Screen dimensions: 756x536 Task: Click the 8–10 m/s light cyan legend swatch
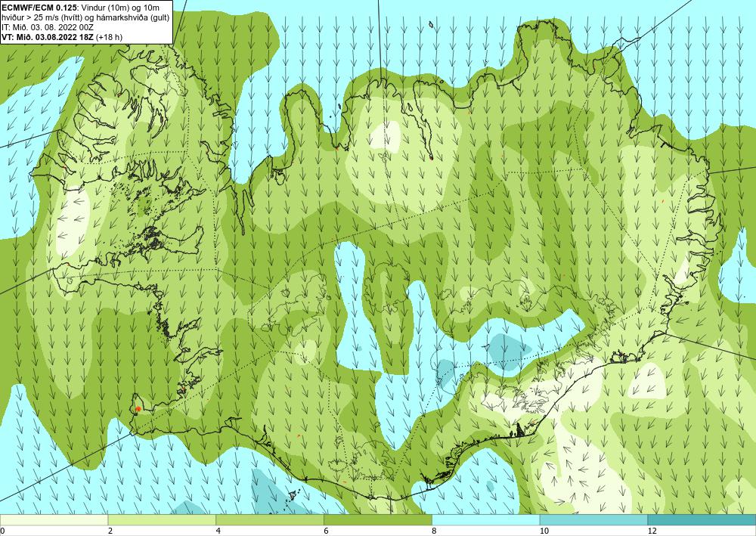click(486, 519)
